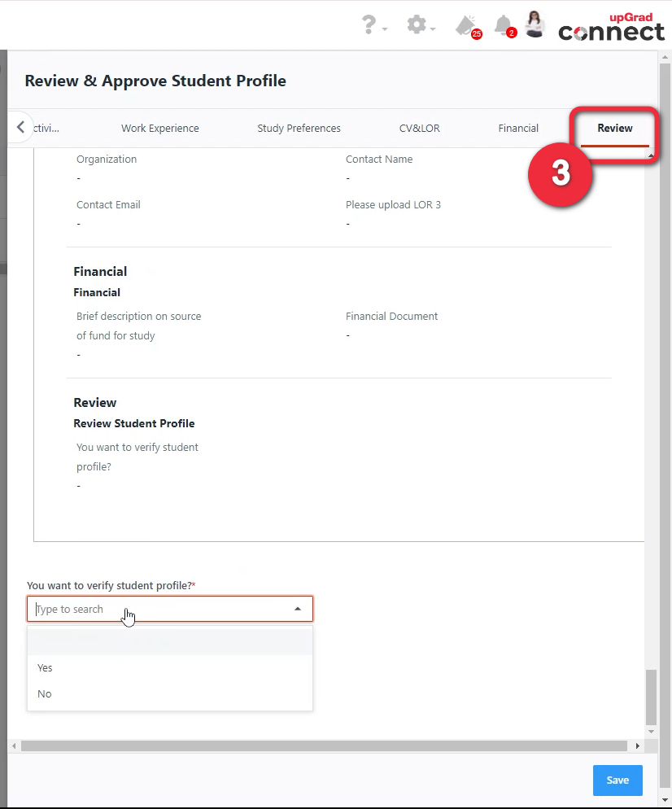
Task: Open the Financial tab
Action: click(518, 129)
